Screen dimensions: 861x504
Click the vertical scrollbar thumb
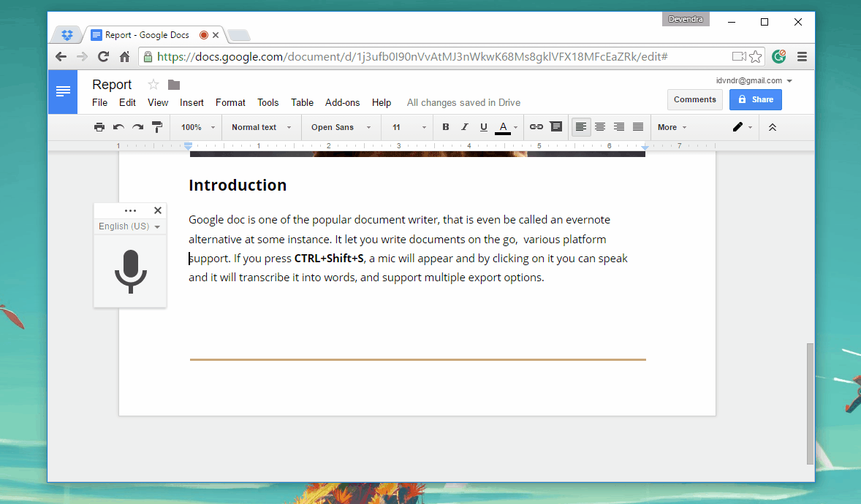pyautogui.click(x=810, y=403)
